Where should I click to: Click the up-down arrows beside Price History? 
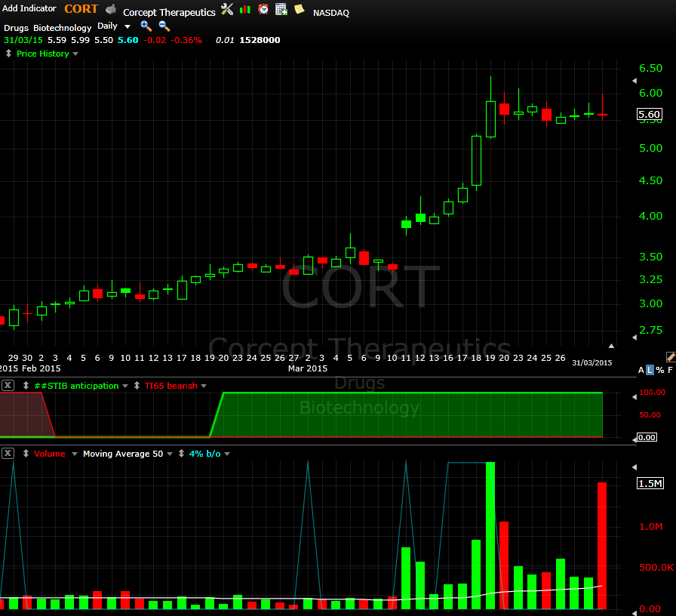point(8,54)
